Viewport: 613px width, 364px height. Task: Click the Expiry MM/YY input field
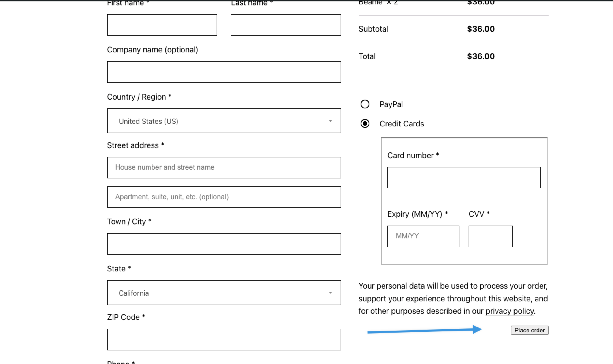[423, 236]
